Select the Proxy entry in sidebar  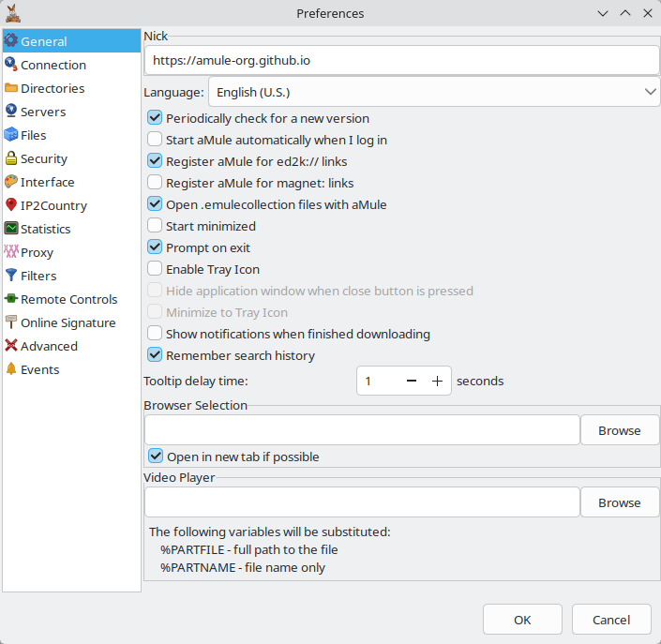(x=71, y=252)
